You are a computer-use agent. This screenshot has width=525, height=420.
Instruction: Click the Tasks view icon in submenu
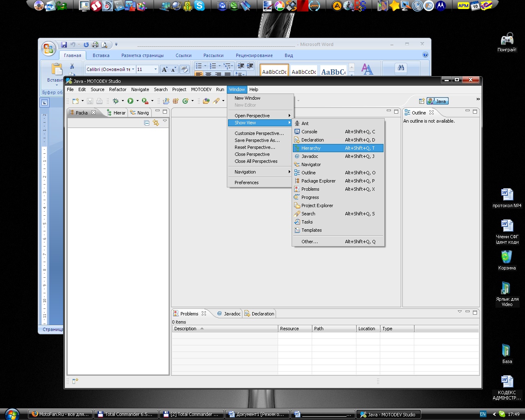coord(297,222)
